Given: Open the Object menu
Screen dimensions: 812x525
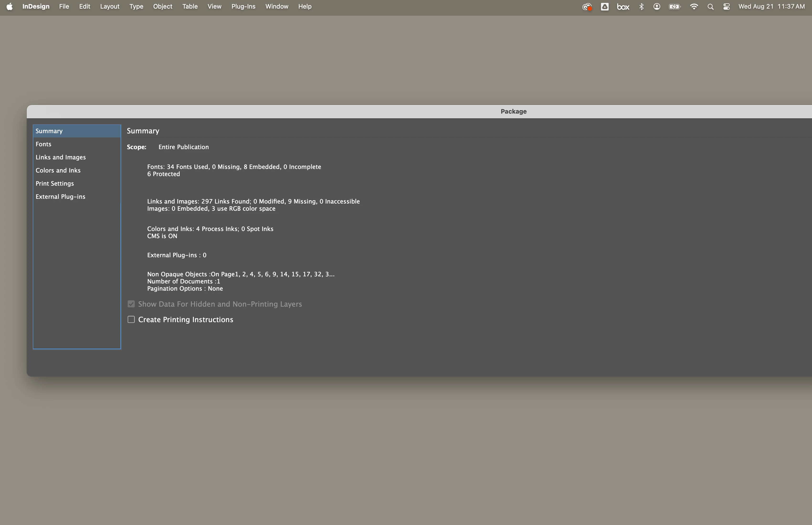Looking at the screenshot, I should coord(163,6).
